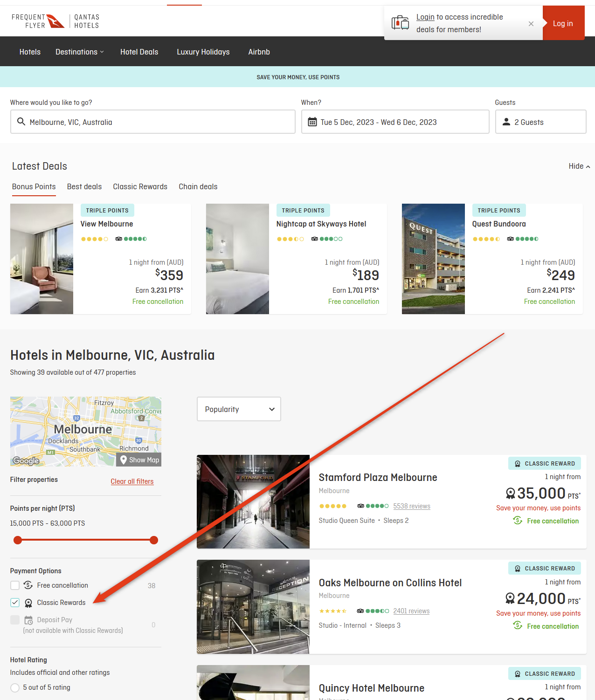Open the Oaks Melbourne on Collins photo
The width and height of the screenshot is (595, 700).
(x=253, y=607)
